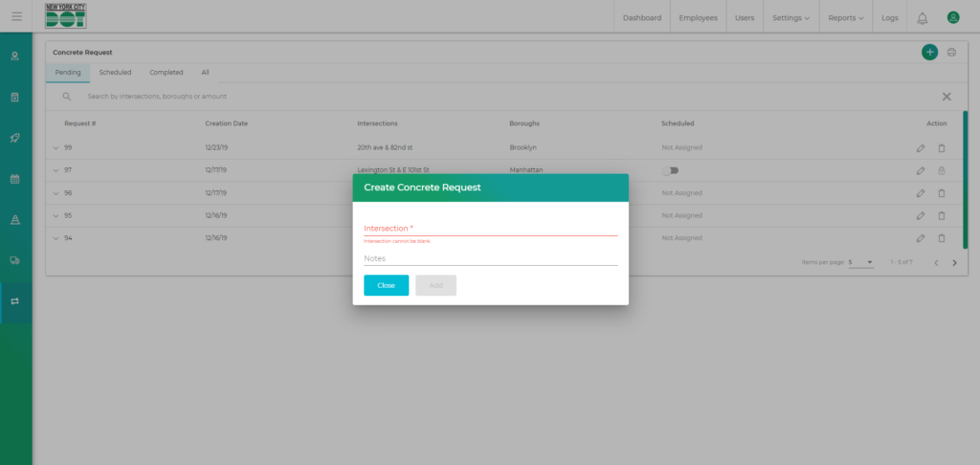Open the notifications bell
The image size is (980, 465).
click(923, 17)
